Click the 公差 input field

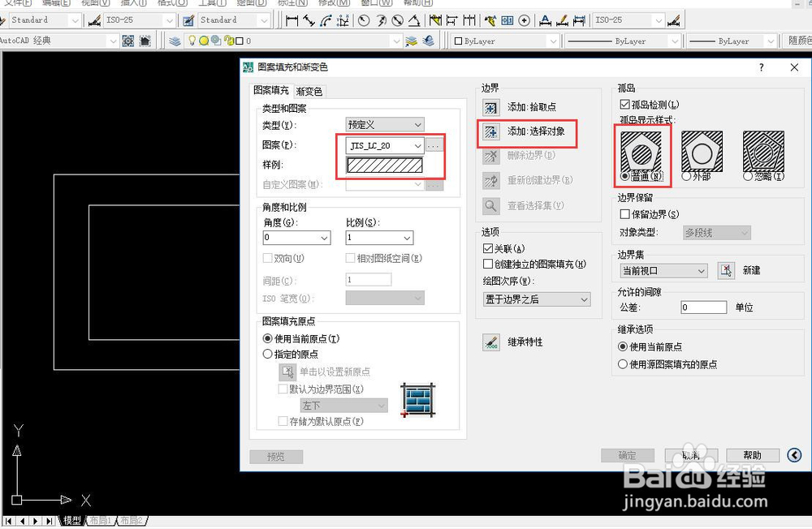(703, 308)
